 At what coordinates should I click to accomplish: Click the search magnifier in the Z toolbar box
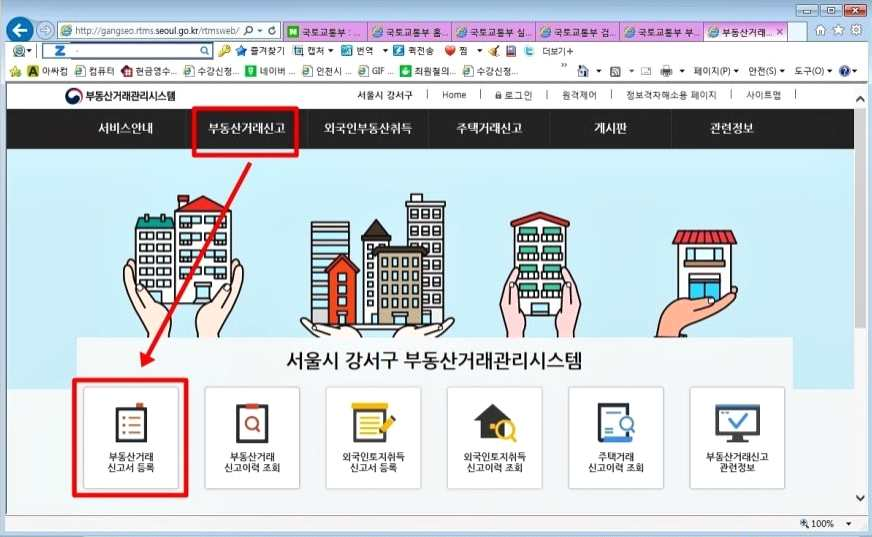point(205,51)
